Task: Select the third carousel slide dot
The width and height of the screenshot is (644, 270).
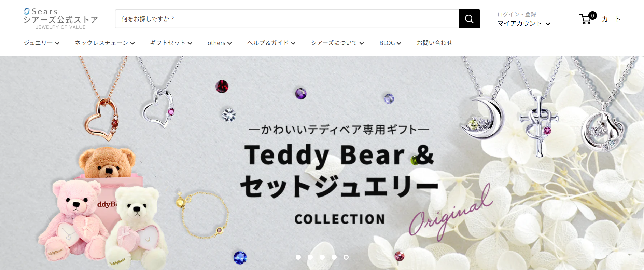Action: (x=322, y=257)
